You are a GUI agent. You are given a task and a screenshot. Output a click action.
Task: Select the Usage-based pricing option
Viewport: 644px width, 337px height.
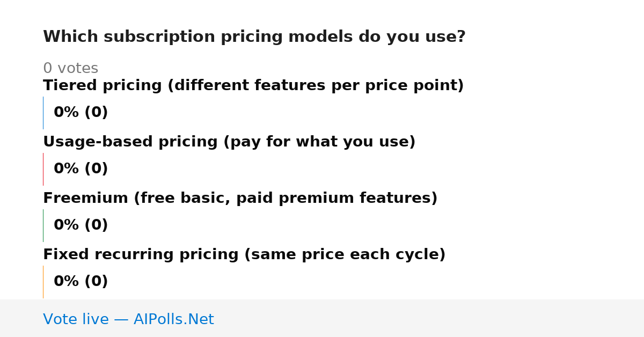pyautogui.click(x=229, y=142)
